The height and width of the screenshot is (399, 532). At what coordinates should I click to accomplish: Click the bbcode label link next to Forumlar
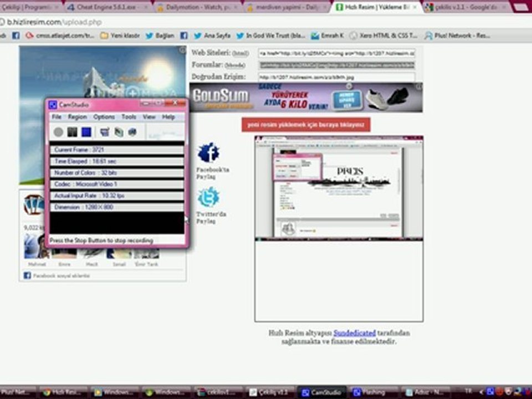[235, 65]
